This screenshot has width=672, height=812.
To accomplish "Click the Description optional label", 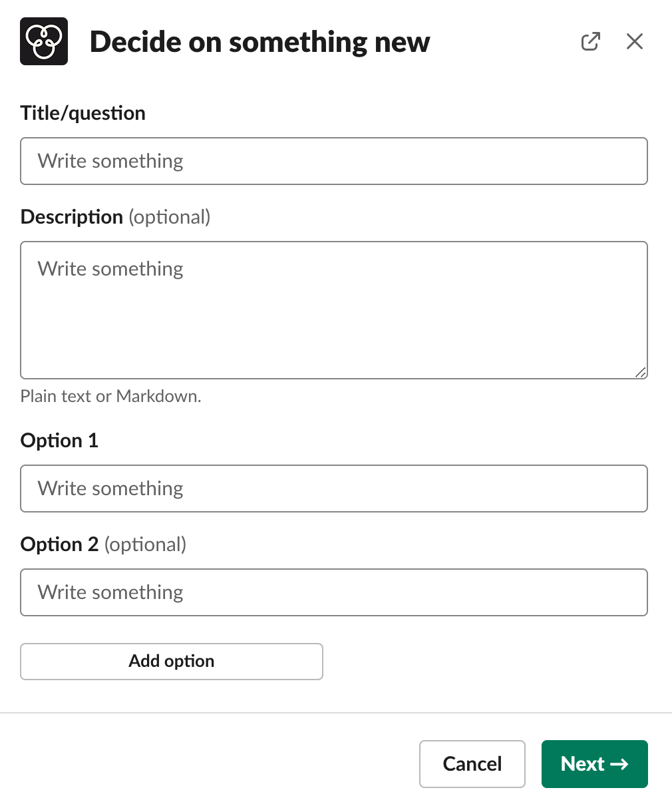I will click(x=114, y=216).
